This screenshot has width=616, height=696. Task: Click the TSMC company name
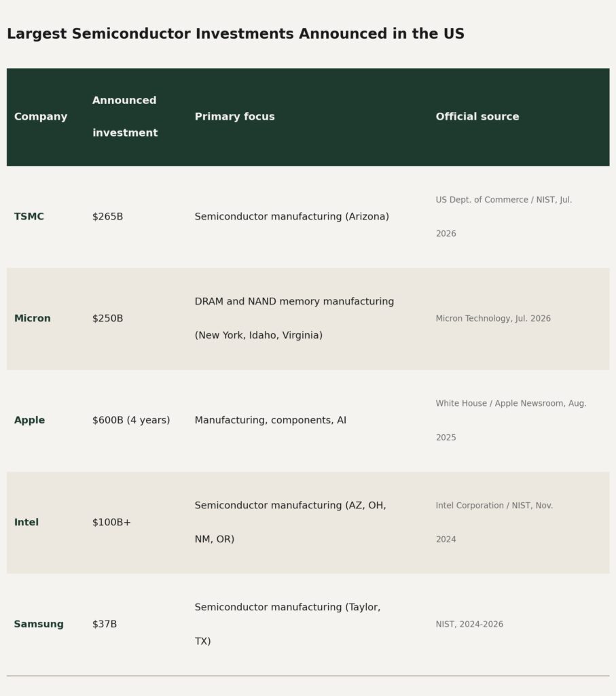tap(29, 217)
